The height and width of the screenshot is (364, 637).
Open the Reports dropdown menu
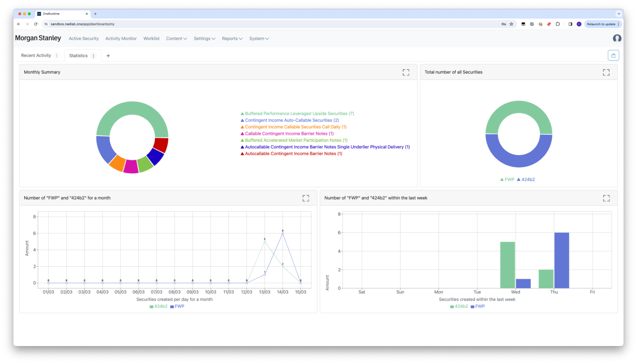tap(232, 39)
